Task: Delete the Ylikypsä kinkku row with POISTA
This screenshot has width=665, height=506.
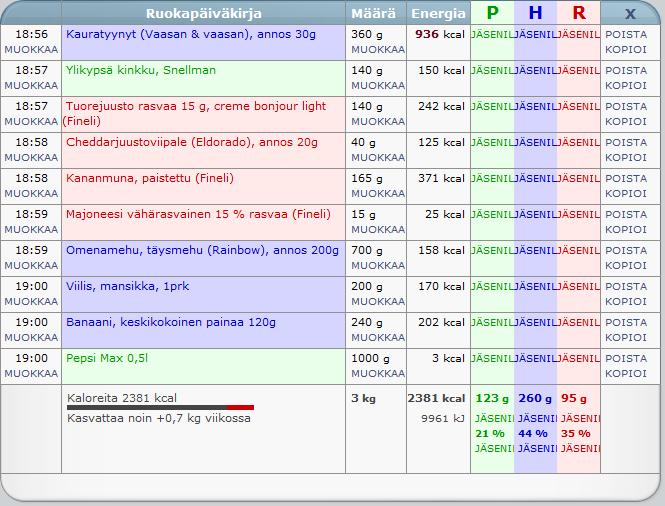Action: (626, 70)
